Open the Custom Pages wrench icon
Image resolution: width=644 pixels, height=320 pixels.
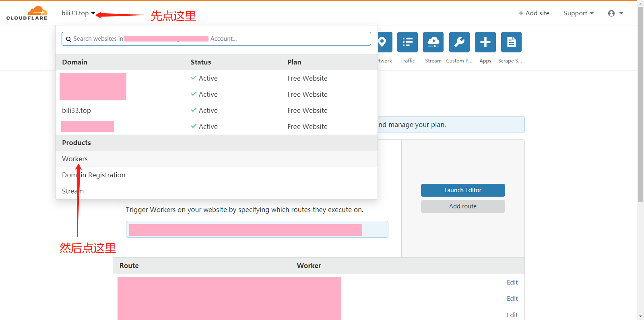click(459, 42)
